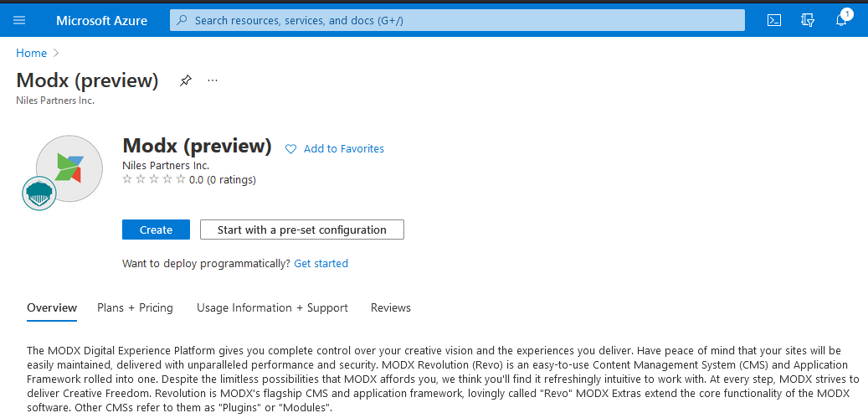Click the five-star rating row
This screenshot has height=418, width=868.
(x=154, y=179)
